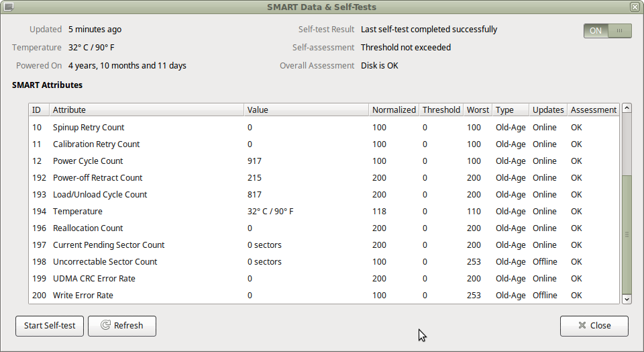Click the SMART Attributes heading
The image size is (644, 352).
tap(47, 85)
